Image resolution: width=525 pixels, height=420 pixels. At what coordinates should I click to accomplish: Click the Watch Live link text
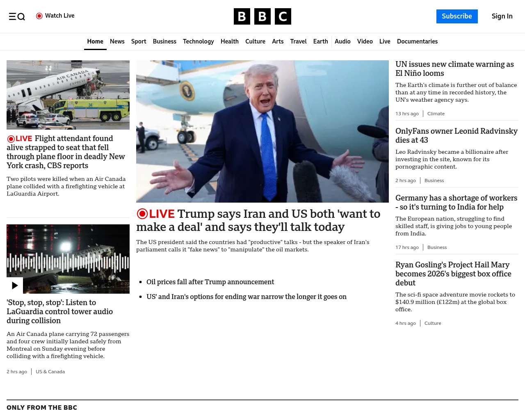(x=60, y=16)
